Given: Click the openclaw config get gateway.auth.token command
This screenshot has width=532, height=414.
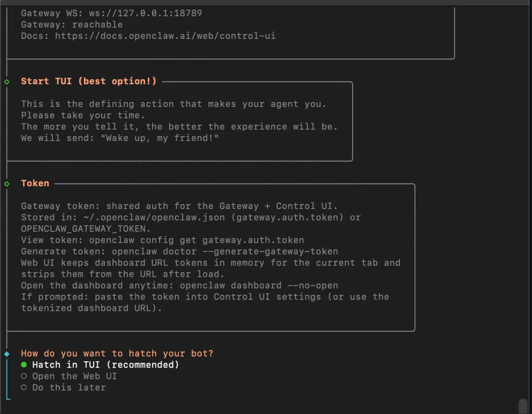Looking at the screenshot, I should [x=197, y=240].
